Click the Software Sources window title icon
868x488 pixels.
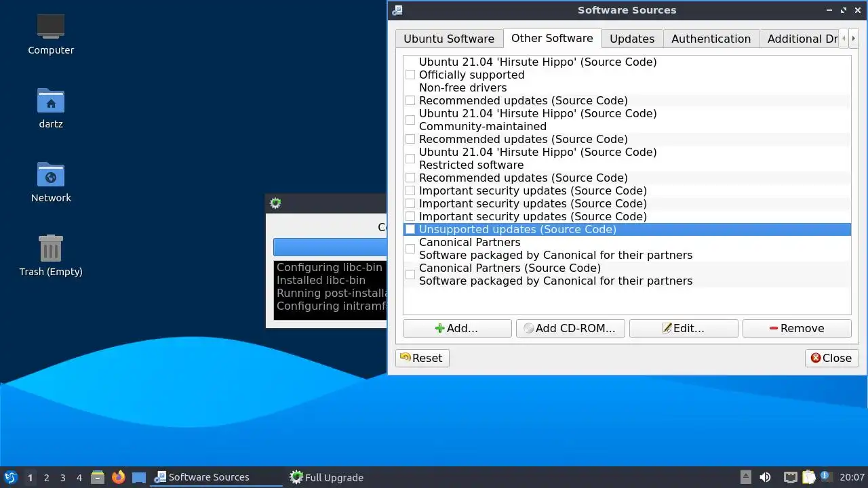pos(398,10)
